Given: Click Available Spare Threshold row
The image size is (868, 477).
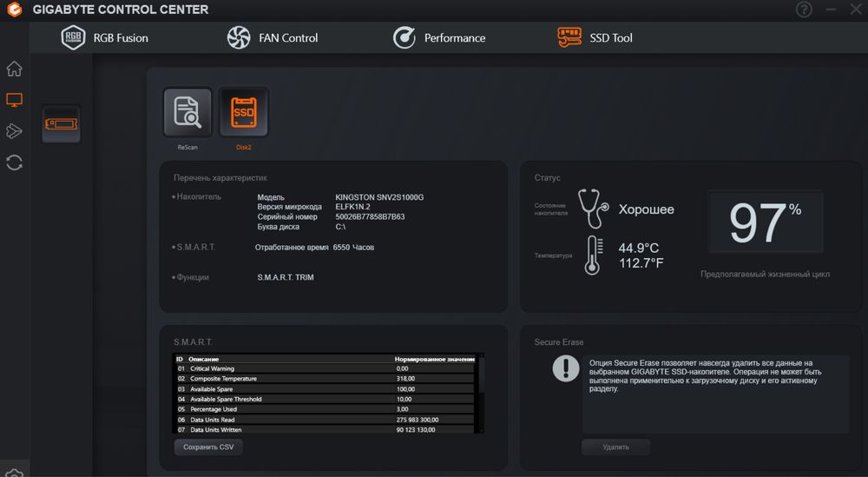Looking at the screenshot, I should tap(325, 399).
